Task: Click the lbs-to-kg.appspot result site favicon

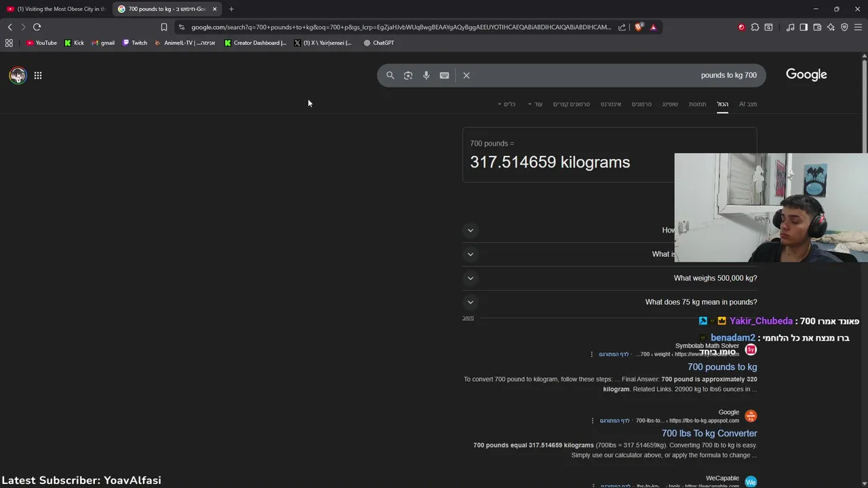Action: pyautogui.click(x=751, y=416)
